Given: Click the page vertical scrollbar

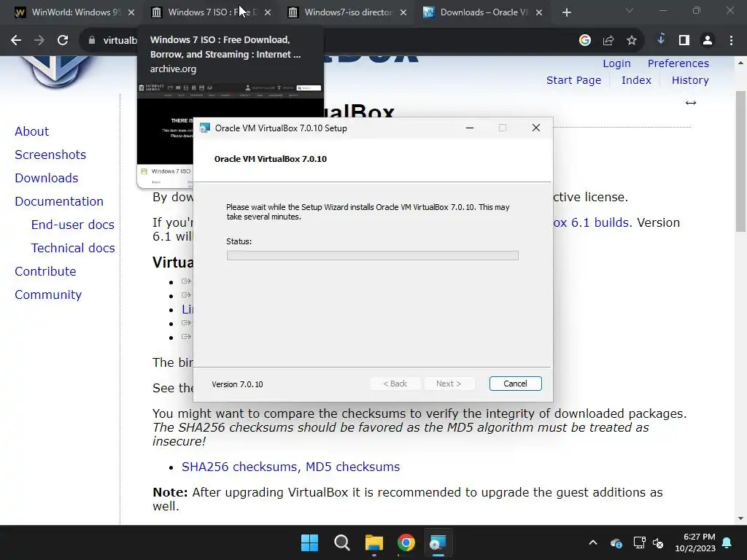Looking at the screenshot, I should 740,162.
